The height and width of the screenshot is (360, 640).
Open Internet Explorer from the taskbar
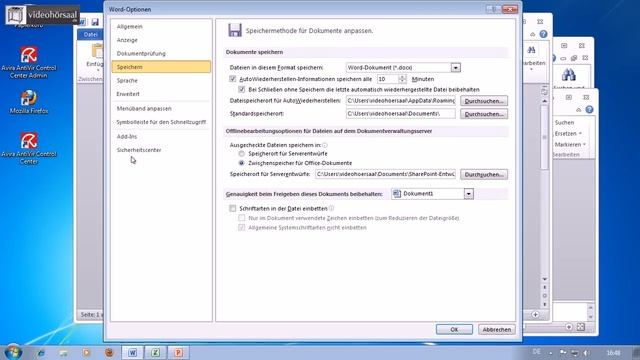pos(40,353)
